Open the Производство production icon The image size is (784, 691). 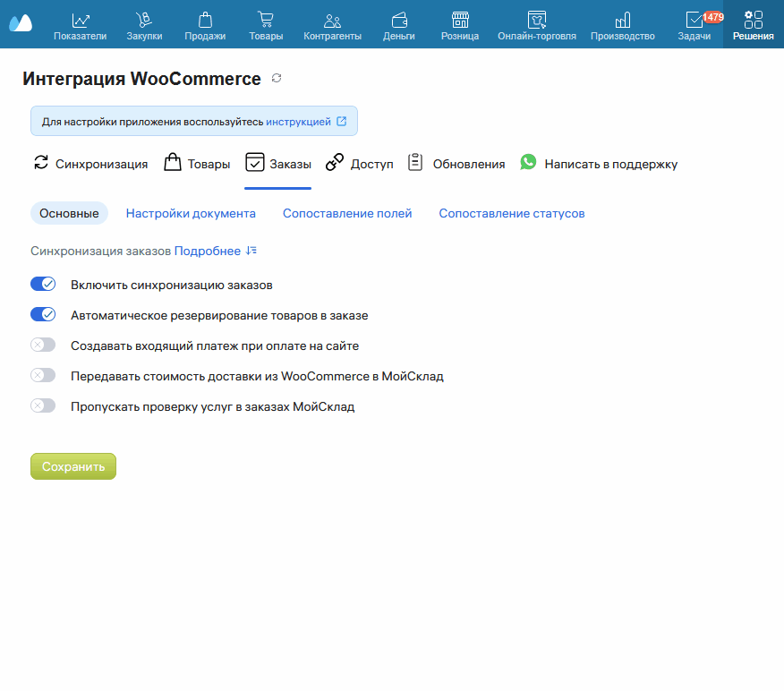tap(623, 20)
